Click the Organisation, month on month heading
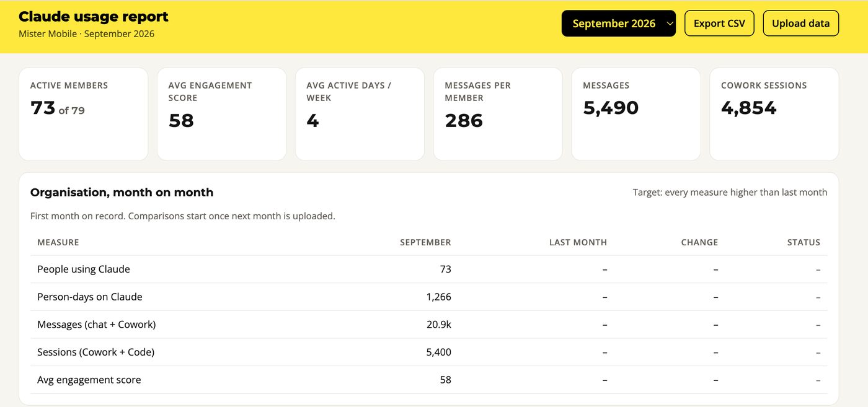The image size is (868, 407). tap(122, 193)
